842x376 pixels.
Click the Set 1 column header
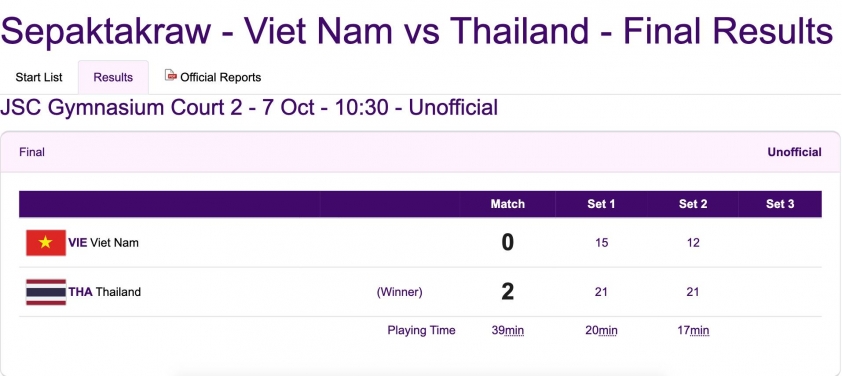coord(601,204)
